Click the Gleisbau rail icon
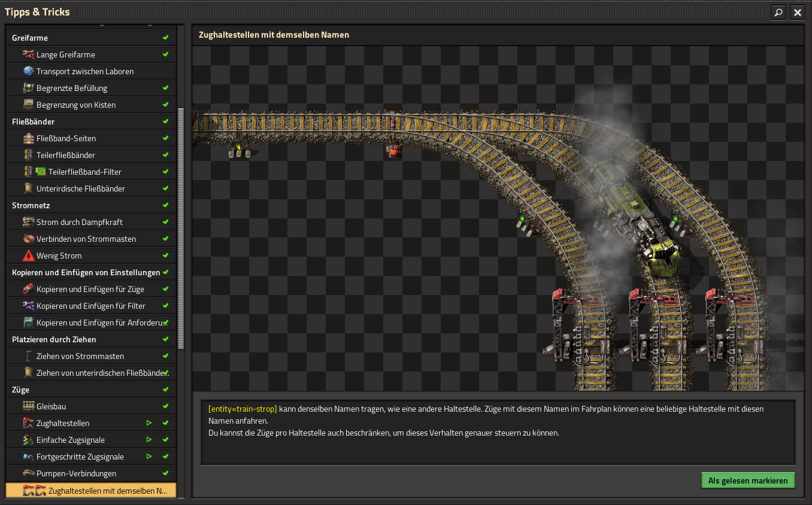 29,406
